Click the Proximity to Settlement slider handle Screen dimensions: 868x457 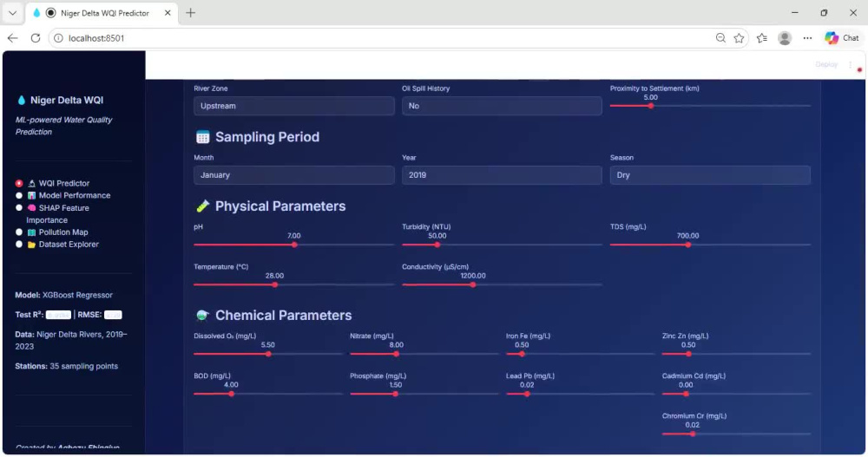(x=651, y=106)
